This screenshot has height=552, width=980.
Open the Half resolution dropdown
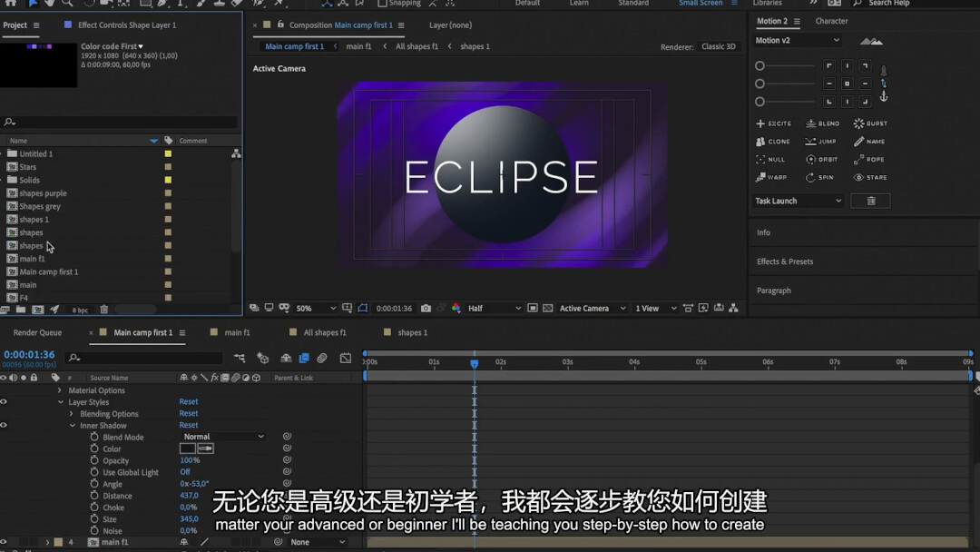(495, 308)
